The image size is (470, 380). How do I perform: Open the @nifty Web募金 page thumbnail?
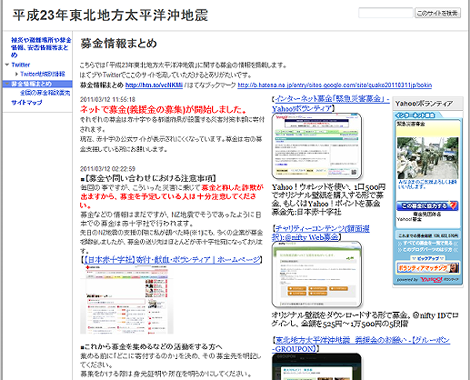coord(317,274)
